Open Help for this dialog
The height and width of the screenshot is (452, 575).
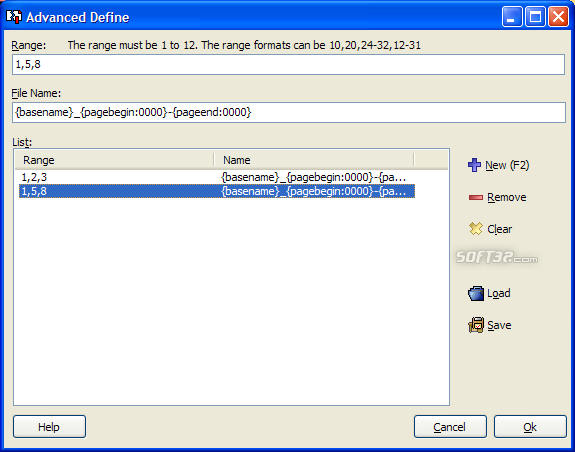(49, 427)
